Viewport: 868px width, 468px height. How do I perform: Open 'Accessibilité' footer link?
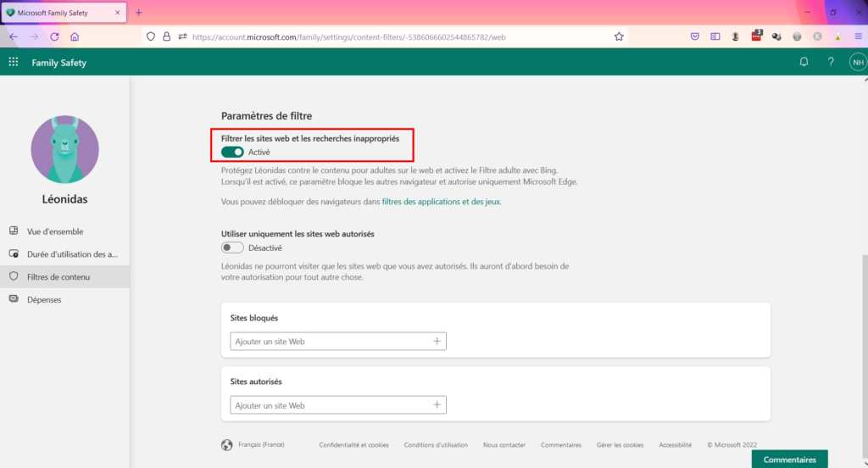coord(675,445)
